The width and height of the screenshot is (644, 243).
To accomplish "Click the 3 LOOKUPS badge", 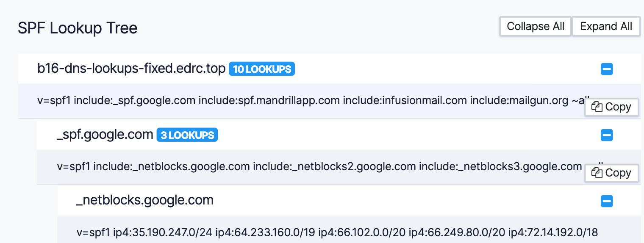I will (187, 135).
